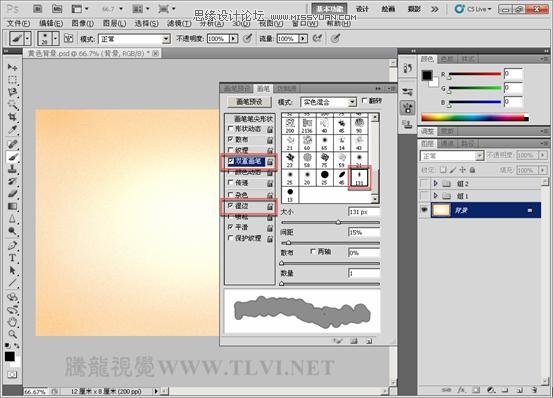Select the Pen tool
Viewport: 553px width, 398px height.
coord(12,245)
